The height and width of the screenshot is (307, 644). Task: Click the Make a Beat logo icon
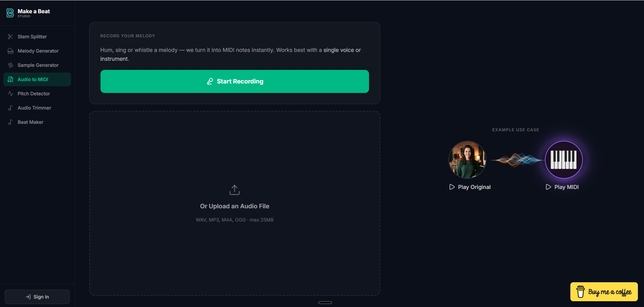[x=10, y=13]
